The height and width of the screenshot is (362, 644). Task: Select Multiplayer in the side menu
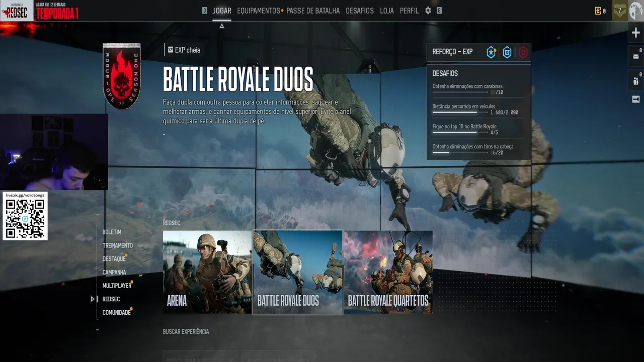[x=117, y=286]
